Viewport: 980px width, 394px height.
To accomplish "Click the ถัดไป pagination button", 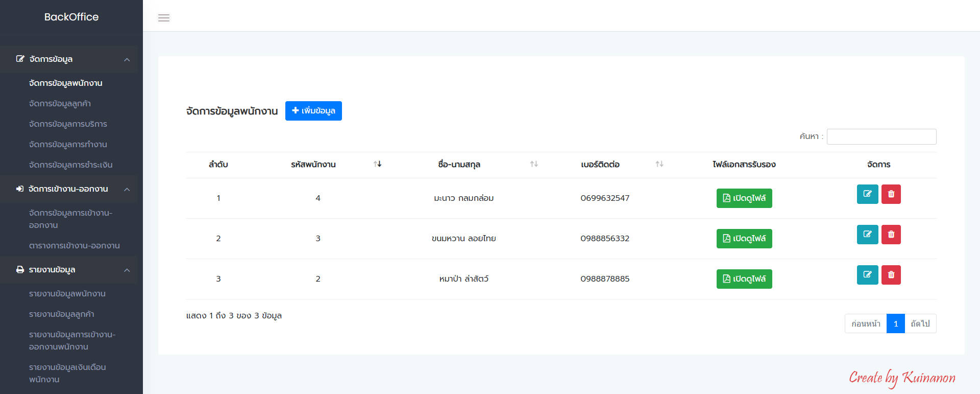I will 920,323.
